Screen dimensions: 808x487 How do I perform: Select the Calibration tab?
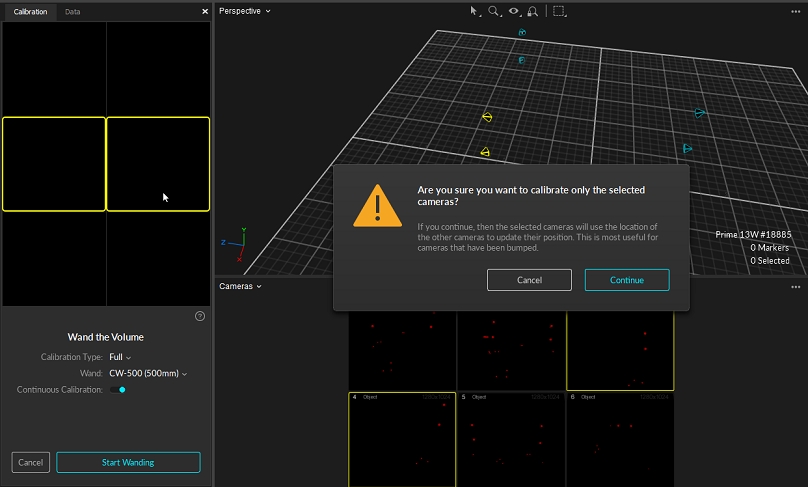30,12
